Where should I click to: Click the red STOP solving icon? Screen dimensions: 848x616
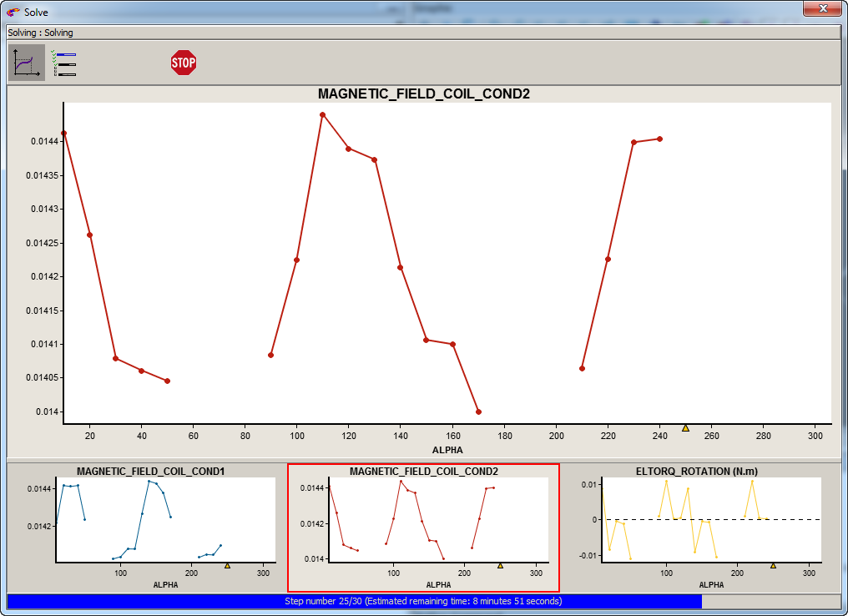pyautogui.click(x=183, y=63)
